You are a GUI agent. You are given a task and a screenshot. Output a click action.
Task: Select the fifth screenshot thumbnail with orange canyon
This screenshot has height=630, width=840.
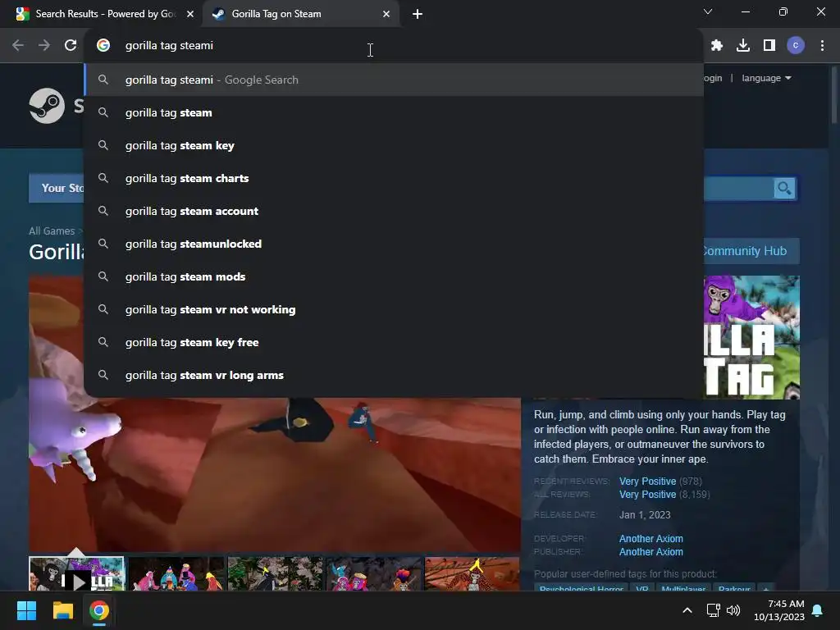point(472,574)
